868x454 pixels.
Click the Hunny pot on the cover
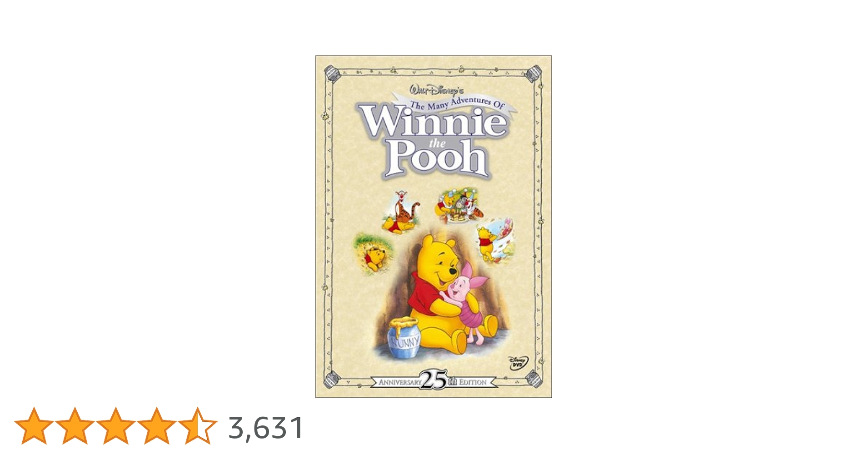click(x=404, y=338)
